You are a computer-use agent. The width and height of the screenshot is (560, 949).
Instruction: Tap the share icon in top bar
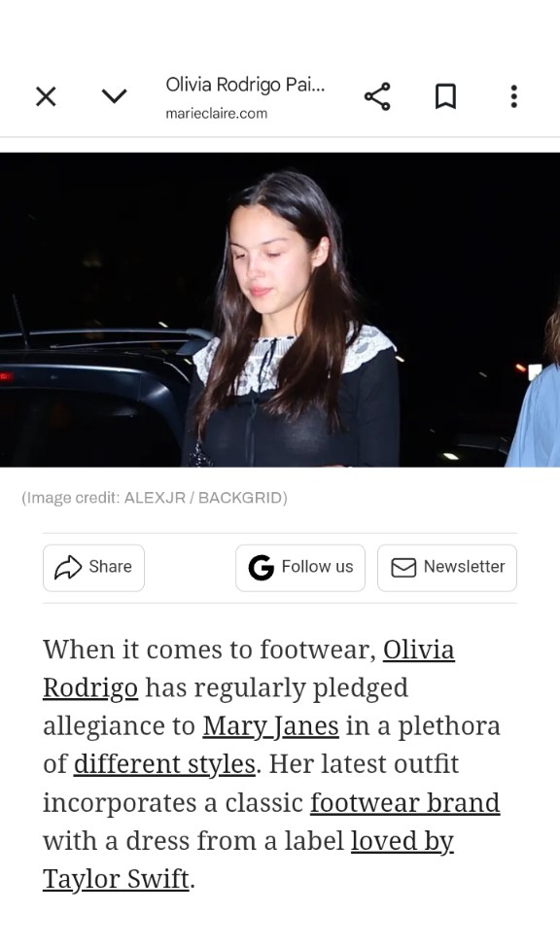pos(377,96)
